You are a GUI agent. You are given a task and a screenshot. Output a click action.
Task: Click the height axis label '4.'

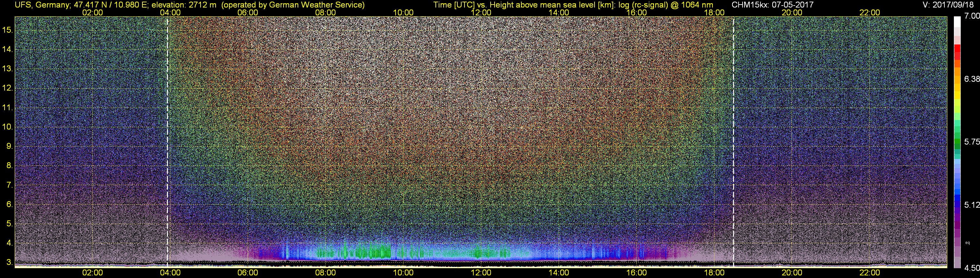[x=10, y=243]
